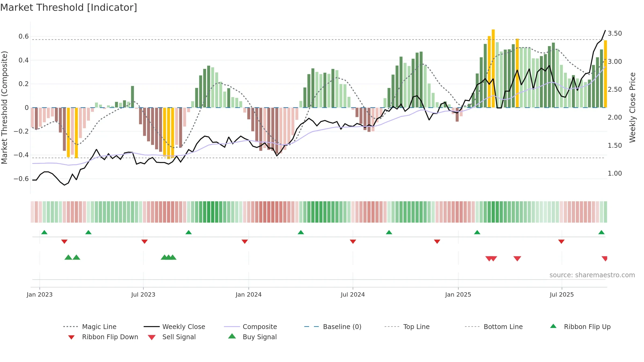Click the chart title Market Threshold [Indicator]
Screen dimensions: 644x362
69,8
